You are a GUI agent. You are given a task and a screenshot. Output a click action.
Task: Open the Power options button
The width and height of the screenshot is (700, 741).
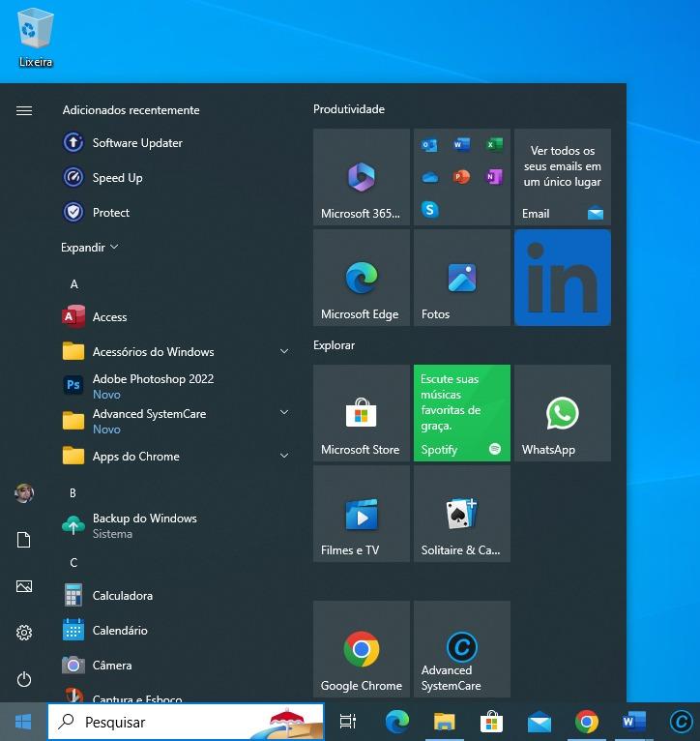[24, 679]
